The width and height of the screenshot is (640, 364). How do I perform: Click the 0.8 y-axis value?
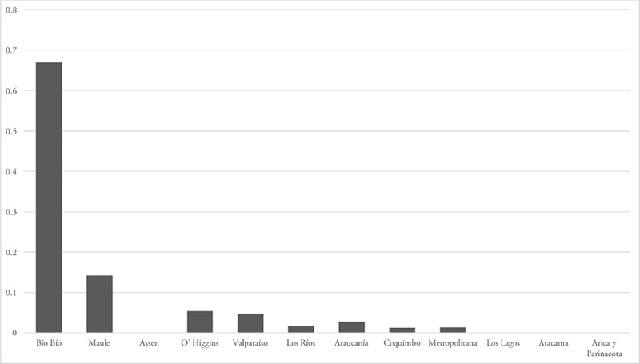[13, 10]
